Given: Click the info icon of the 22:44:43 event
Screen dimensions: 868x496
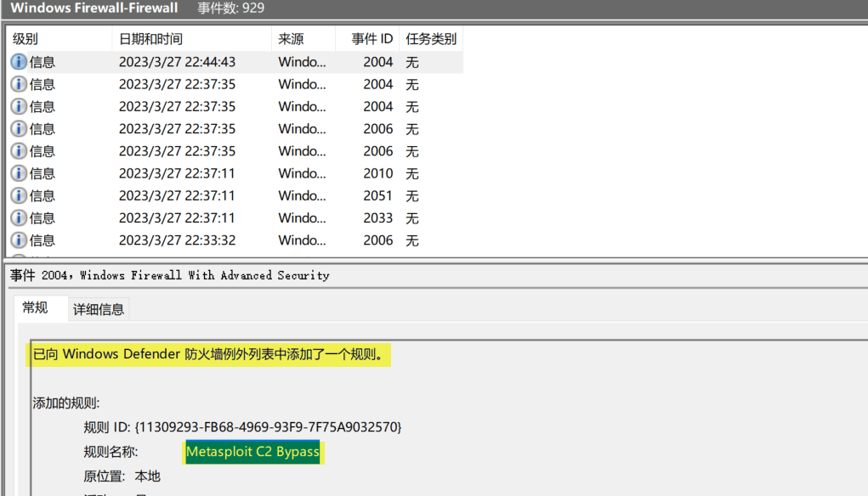Looking at the screenshot, I should coord(19,62).
